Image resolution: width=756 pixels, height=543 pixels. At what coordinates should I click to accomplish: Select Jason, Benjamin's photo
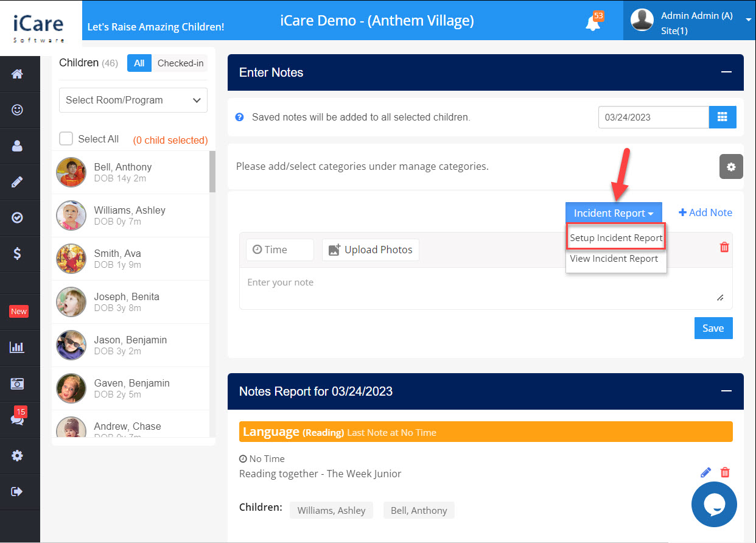(71, 345)
